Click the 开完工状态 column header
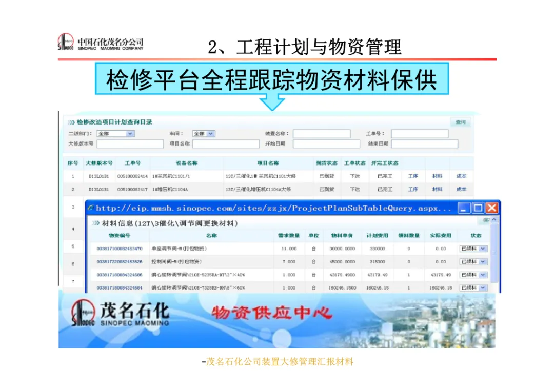The width and height of the screenshot is (554, 392). pos(385,163)
